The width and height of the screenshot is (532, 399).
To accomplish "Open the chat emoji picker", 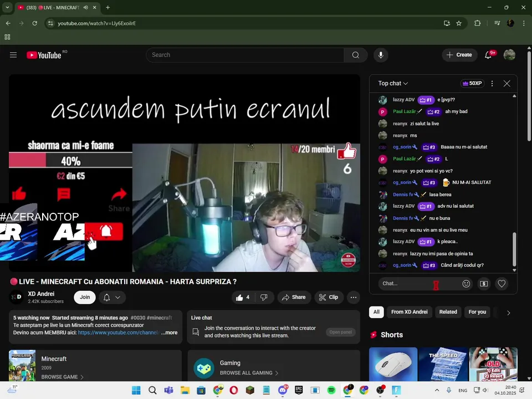I will click(466, 284).
